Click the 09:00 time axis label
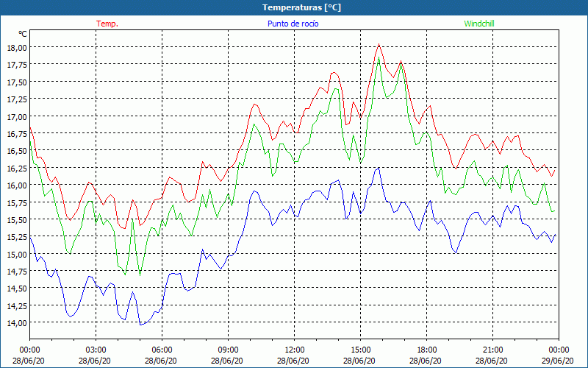The image size is (588, 368). (x=228, y=350)
